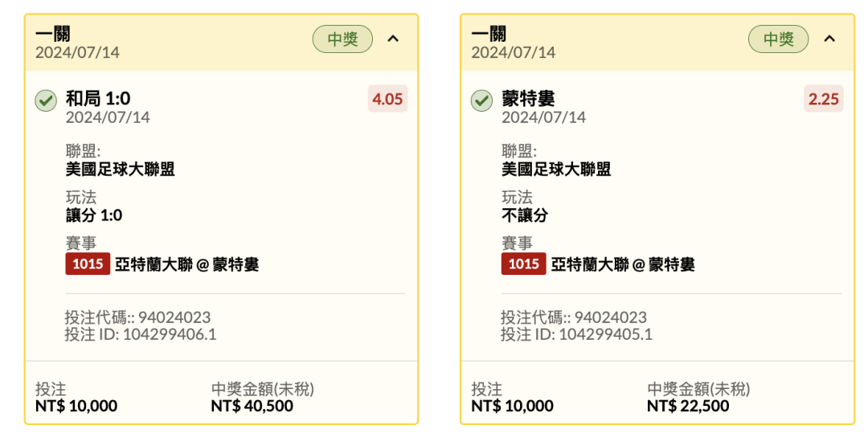Click red 1015 match code in left card

[88, 264]
